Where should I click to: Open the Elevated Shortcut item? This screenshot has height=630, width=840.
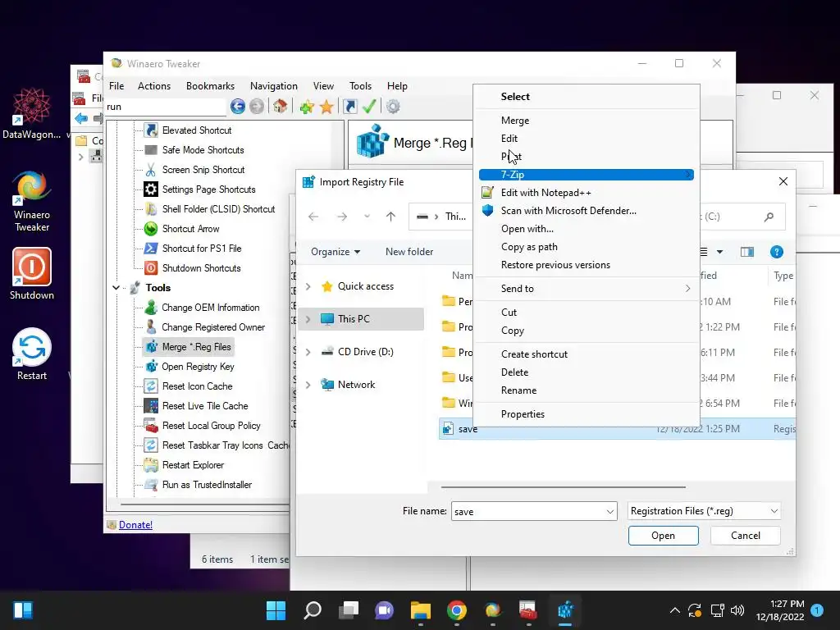[x=197, y=130]
